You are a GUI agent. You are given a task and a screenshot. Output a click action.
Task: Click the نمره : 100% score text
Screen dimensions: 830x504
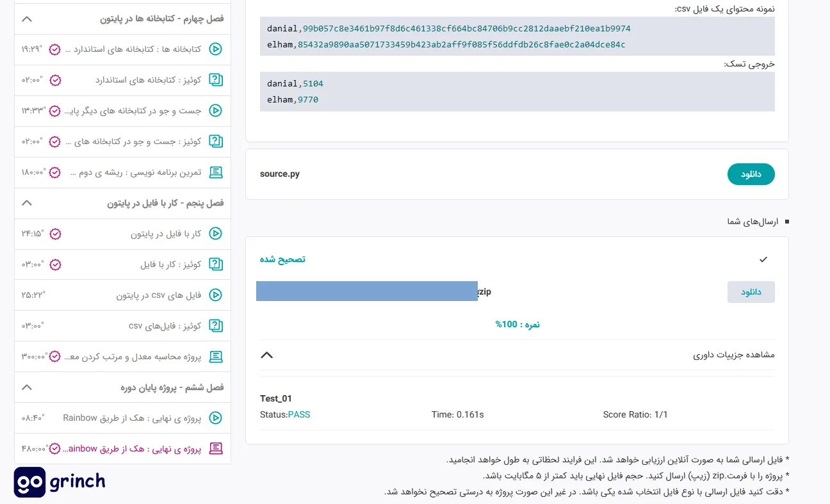tap(517, 325)
